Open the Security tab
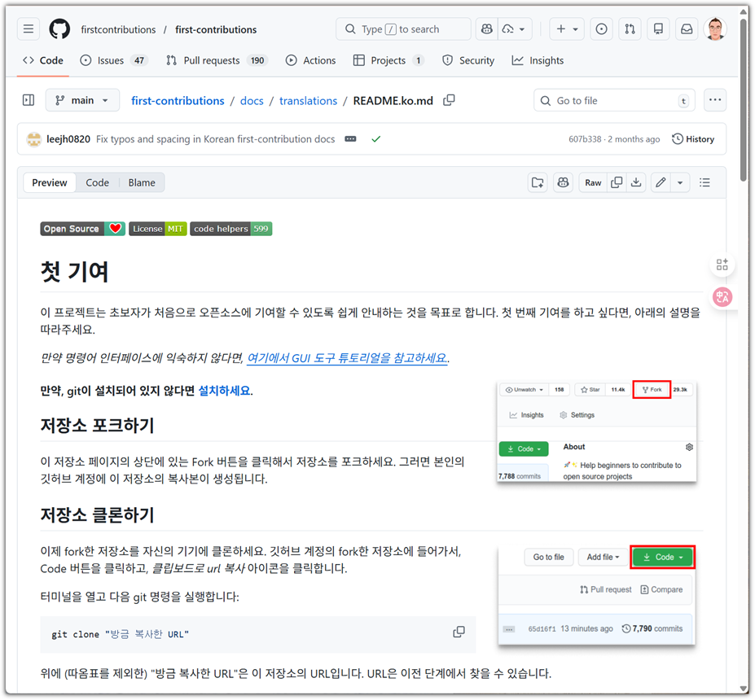The image size is (755, 700). point(468,60)
